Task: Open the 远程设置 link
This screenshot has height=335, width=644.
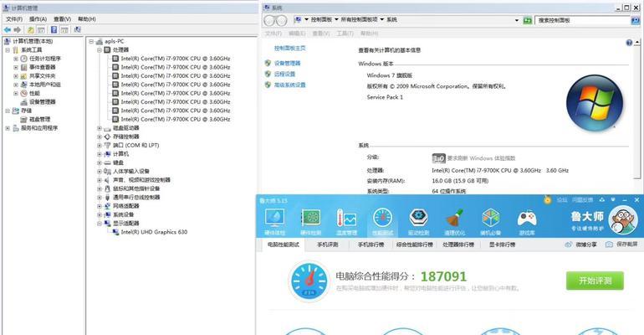Action: (x=284, y=74)
